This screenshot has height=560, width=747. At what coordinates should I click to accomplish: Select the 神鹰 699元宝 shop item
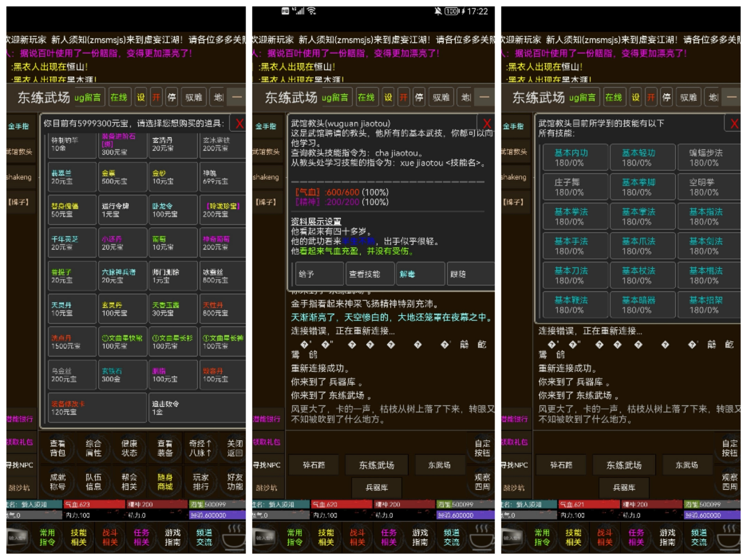tap(223, 177)
